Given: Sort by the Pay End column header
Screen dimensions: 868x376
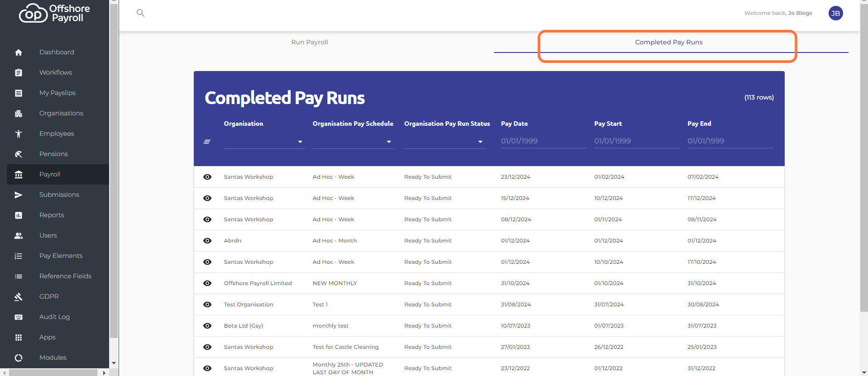Looking at the screenshot, I should click(x=699, y=124).
